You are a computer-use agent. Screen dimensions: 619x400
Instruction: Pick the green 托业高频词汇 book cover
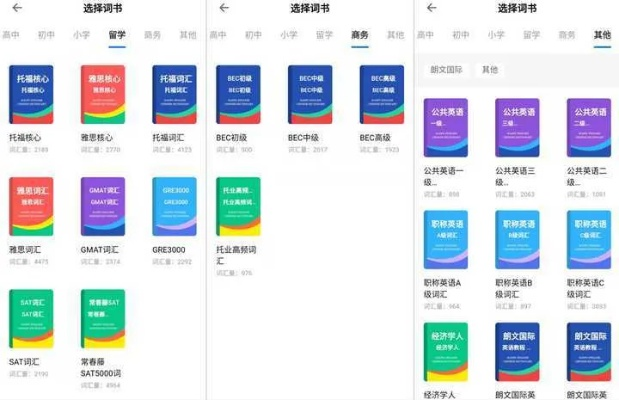tap(238, 207)
